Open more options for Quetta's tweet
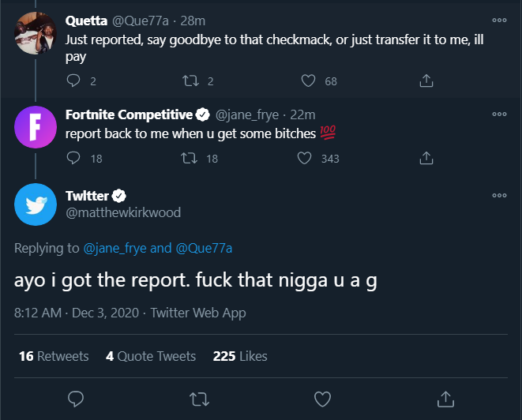Image resolution: width=522 pixels, height=420 pixels. 498,20
